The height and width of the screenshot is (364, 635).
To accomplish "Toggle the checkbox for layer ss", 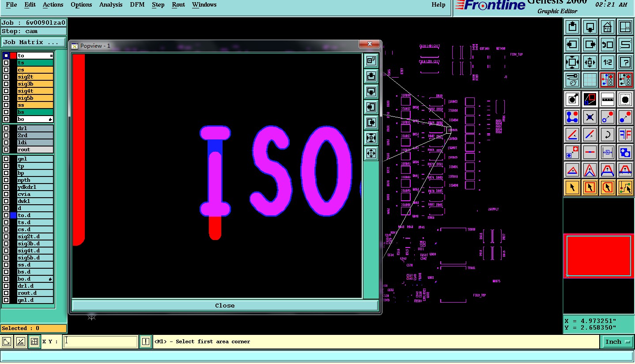I will (x=6, y=105).
